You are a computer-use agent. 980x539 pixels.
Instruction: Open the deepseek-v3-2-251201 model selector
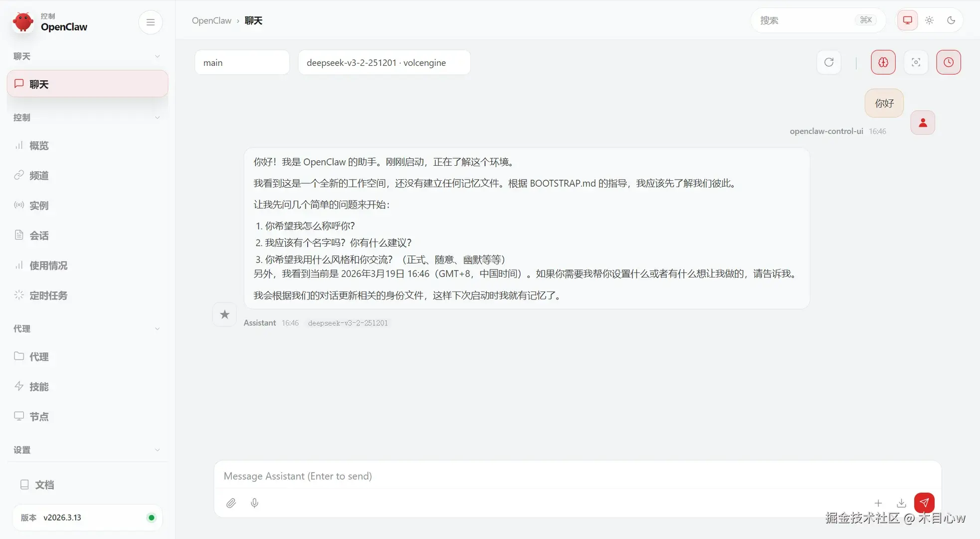pos(384,62)
